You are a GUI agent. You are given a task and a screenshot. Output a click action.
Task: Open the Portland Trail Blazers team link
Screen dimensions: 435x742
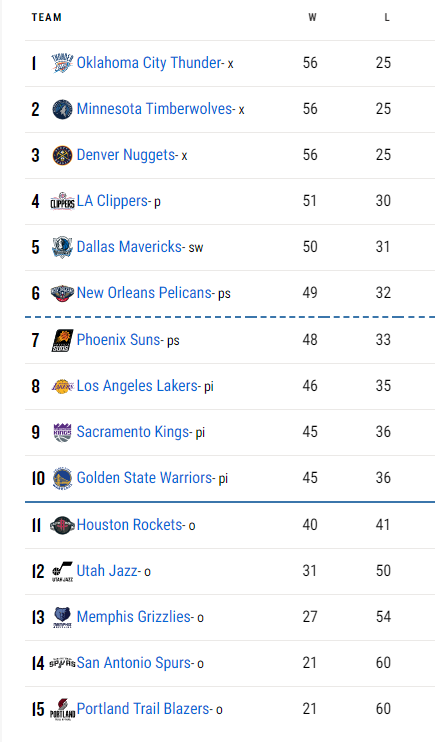coord(143,708)
